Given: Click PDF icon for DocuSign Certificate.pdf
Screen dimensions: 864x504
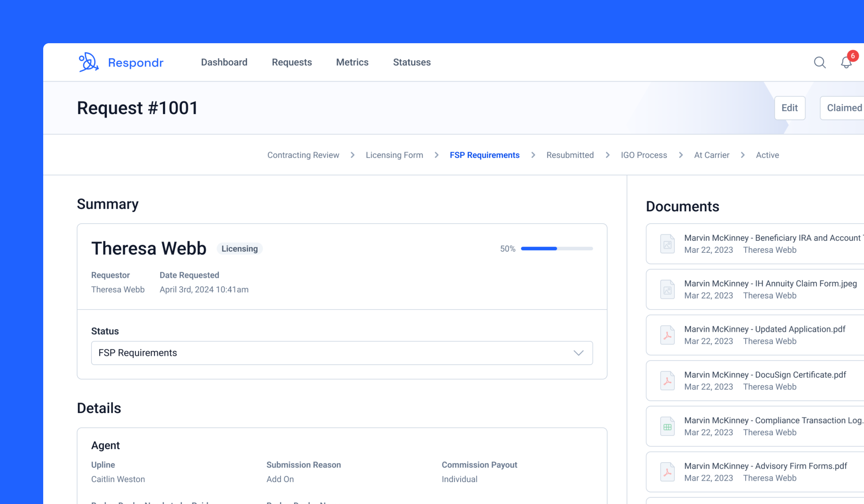Looking at the screenshot, I should (x=667, y=381).
